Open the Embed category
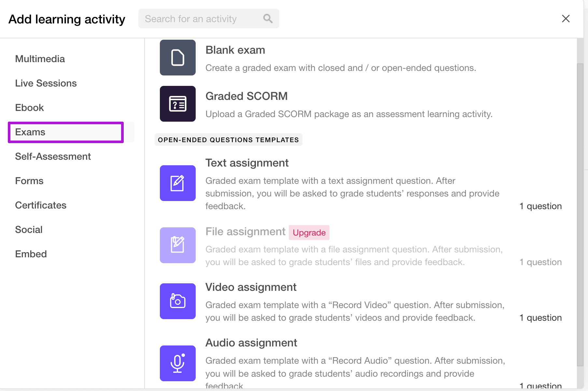588x391 pixels. pos(31,254)
